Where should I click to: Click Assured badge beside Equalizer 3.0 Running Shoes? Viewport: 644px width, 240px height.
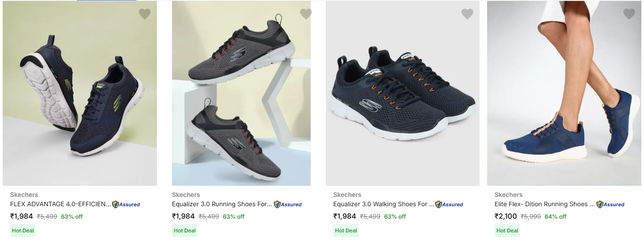[288, 204]
